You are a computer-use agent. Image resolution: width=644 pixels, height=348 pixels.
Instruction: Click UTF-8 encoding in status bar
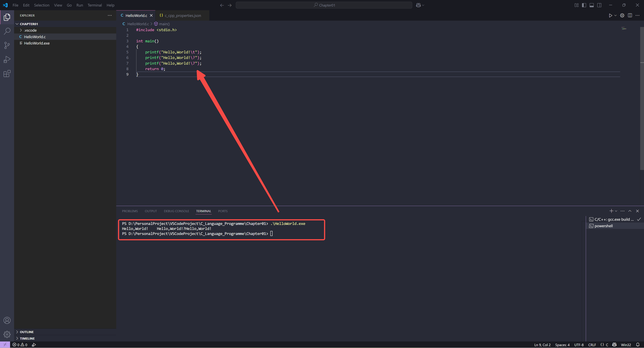pyautogui.click(x=579, y=345)
